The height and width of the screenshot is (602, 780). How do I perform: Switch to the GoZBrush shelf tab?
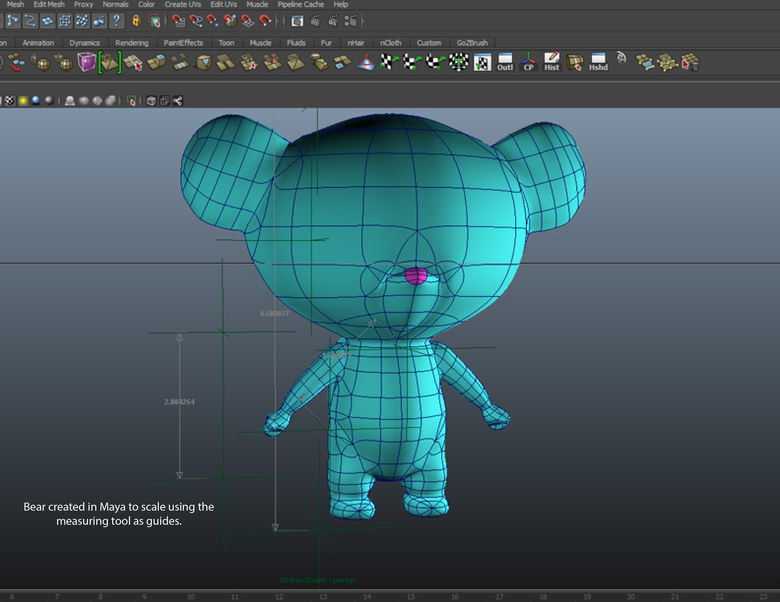471,43
